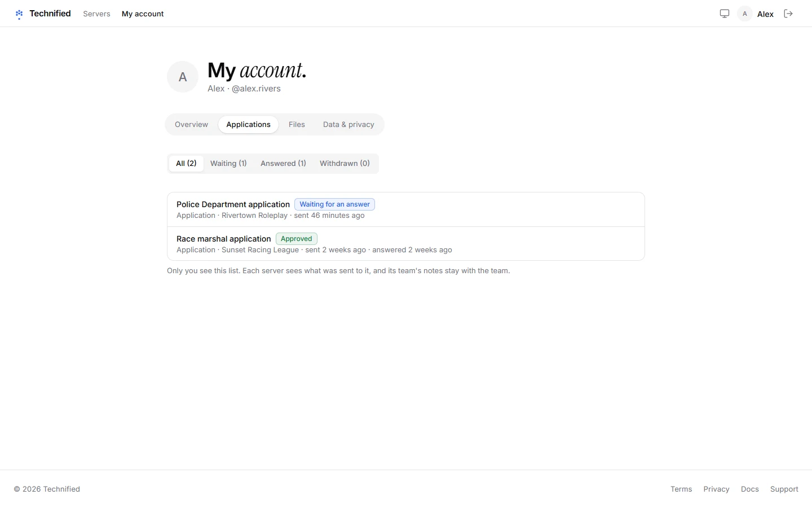The height and width of the screenshot is (508, 812).
Task: Go to Servers in top navigation
Action: [x=96, y=14]
